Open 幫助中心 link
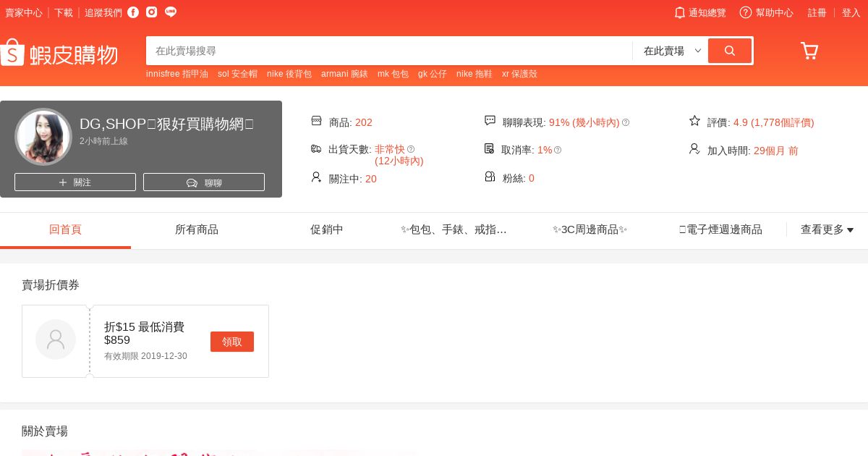868x456 pixels. click(x=775, y=12)
